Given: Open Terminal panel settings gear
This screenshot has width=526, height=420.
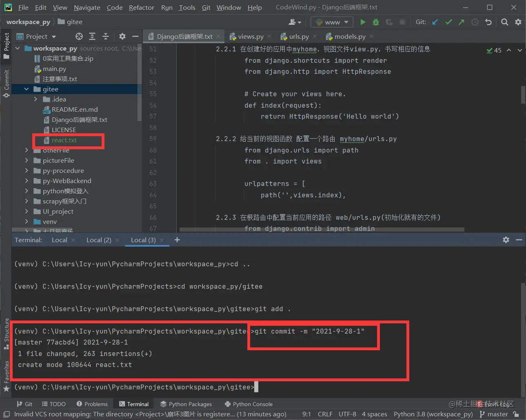Looking at the screenshot, I should (x=506, y=240).
